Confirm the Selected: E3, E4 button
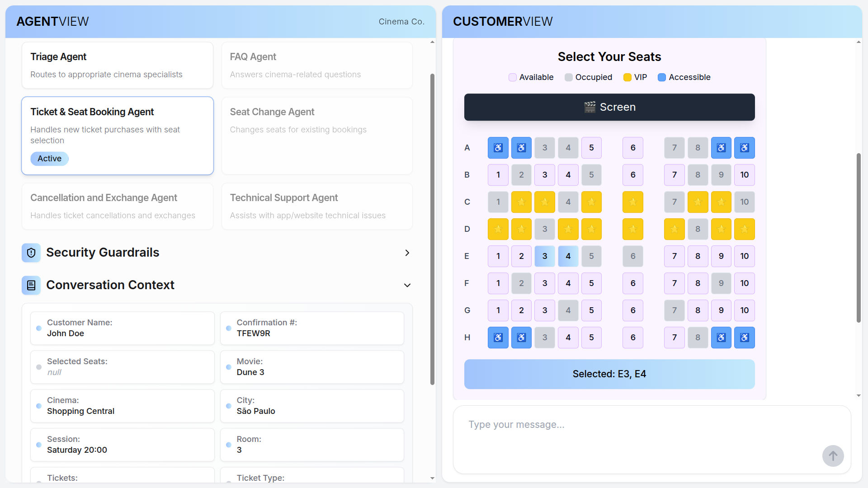The height and width of the screenshot is (488, 868). coord(609,374)
